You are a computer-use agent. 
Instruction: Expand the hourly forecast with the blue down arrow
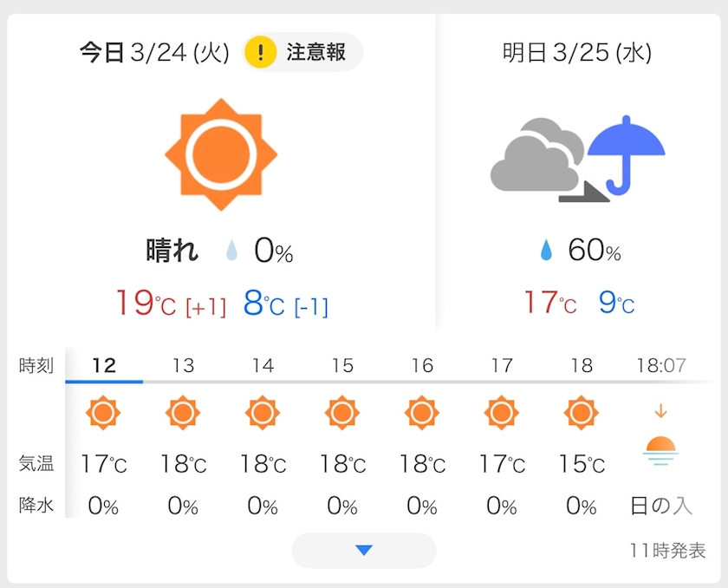(364, 550)
